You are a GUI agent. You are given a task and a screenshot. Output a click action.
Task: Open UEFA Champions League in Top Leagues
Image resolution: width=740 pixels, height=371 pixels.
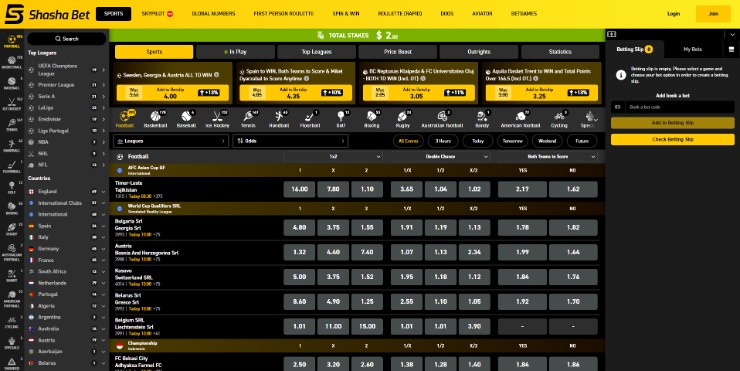(x=66, y=70)
